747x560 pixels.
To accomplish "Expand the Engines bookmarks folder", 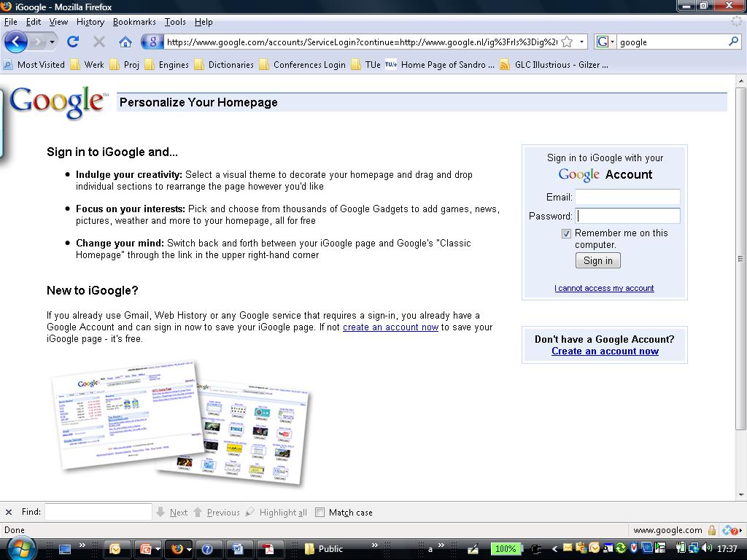I will (x=167, y=65).
